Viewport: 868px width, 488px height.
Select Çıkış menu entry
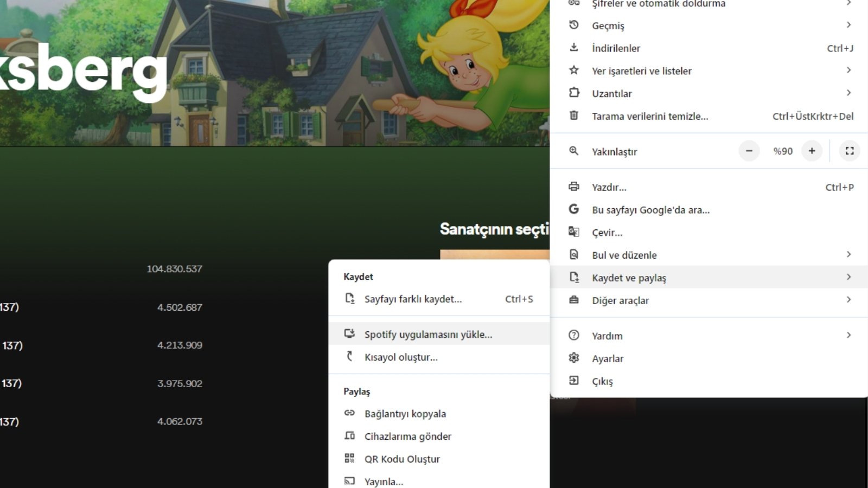click(x=709, y=381)
